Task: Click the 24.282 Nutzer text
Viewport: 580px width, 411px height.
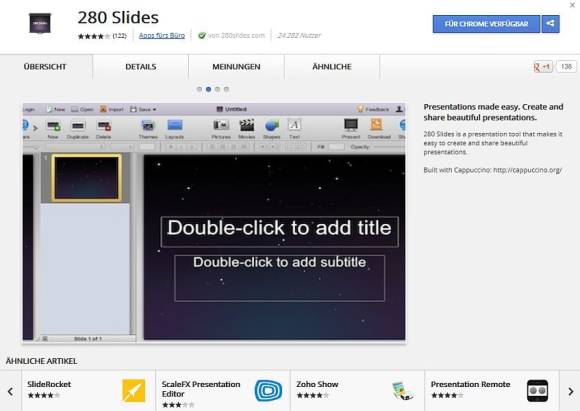Action: coord(299,36)
